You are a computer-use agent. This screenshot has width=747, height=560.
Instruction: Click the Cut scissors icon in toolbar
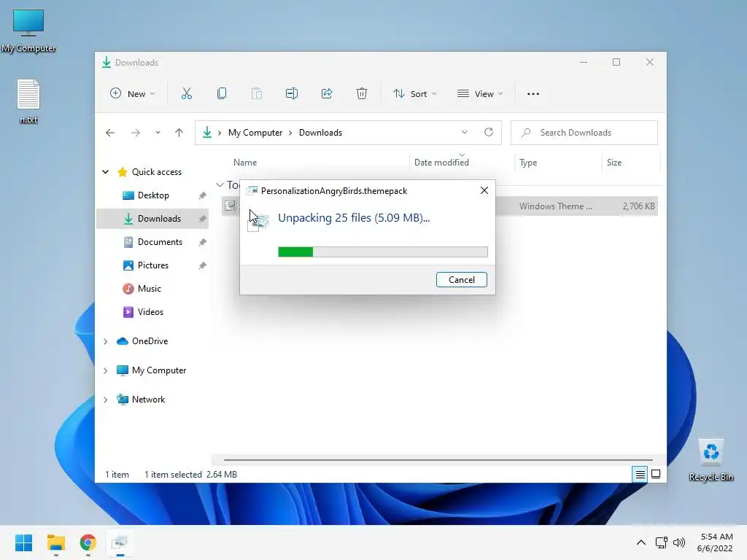click(x=186, y=94)
